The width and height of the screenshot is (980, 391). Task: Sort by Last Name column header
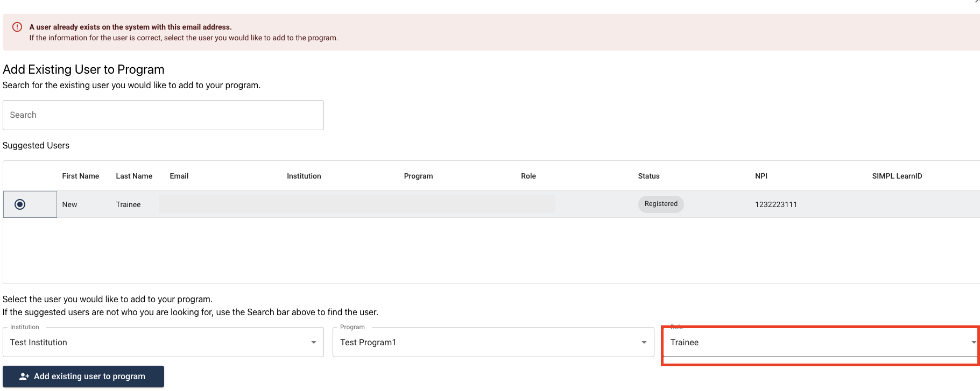point(134,176)
